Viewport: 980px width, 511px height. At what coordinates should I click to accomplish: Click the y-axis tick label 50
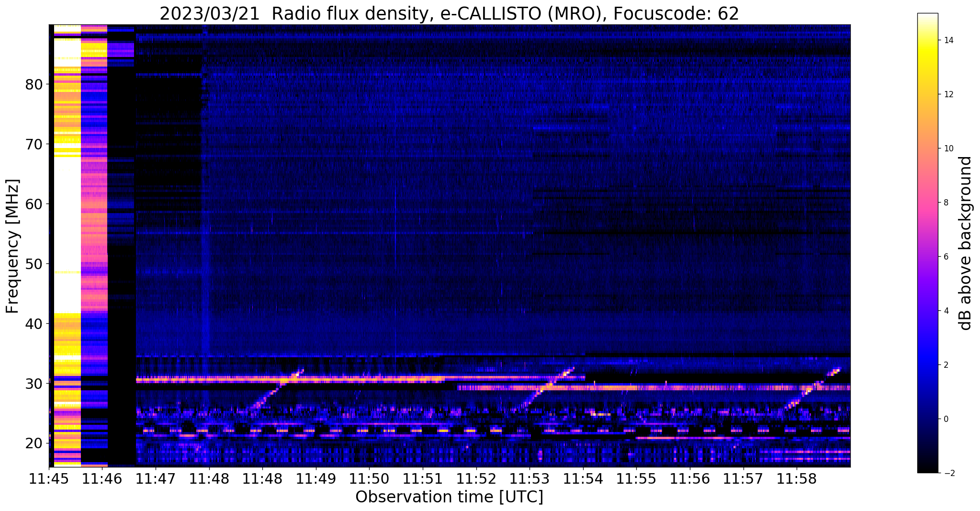34,264
